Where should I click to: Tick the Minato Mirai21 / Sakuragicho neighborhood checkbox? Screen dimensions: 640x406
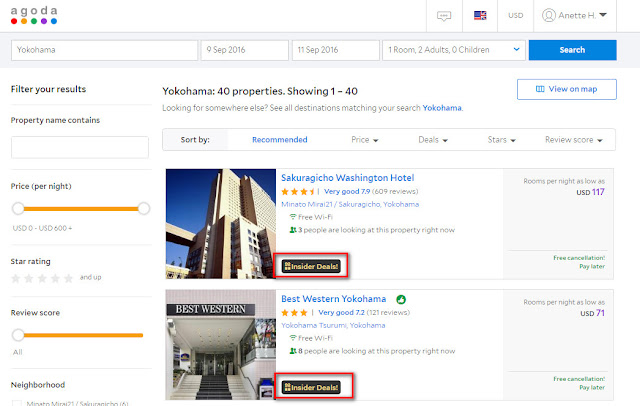(x=17, y=403)
